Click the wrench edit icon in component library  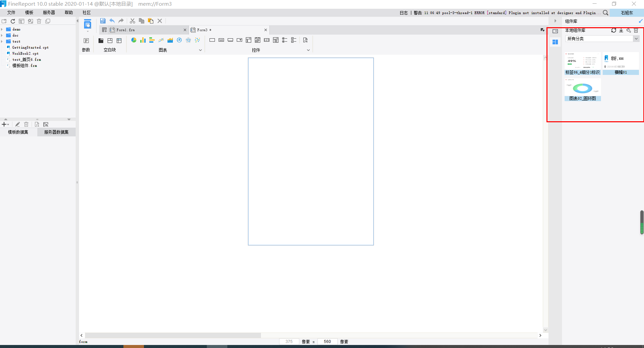pyautogui.click(x=629, y=30)
